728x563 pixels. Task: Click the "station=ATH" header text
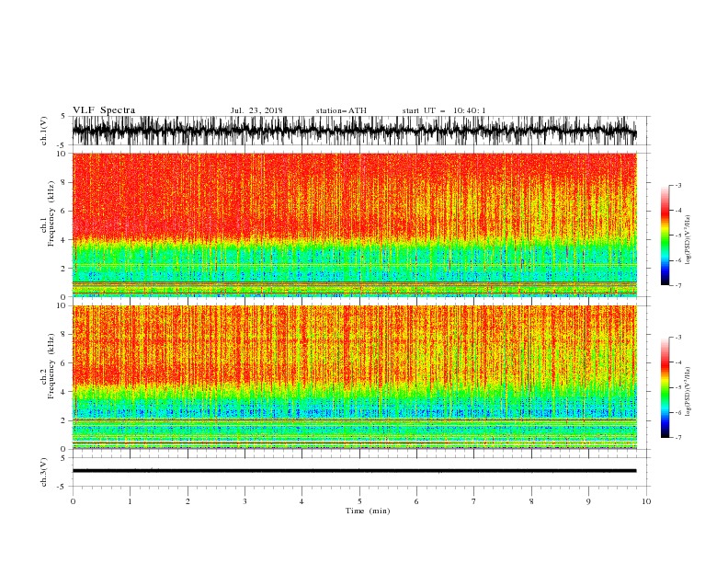coord(341,110)
